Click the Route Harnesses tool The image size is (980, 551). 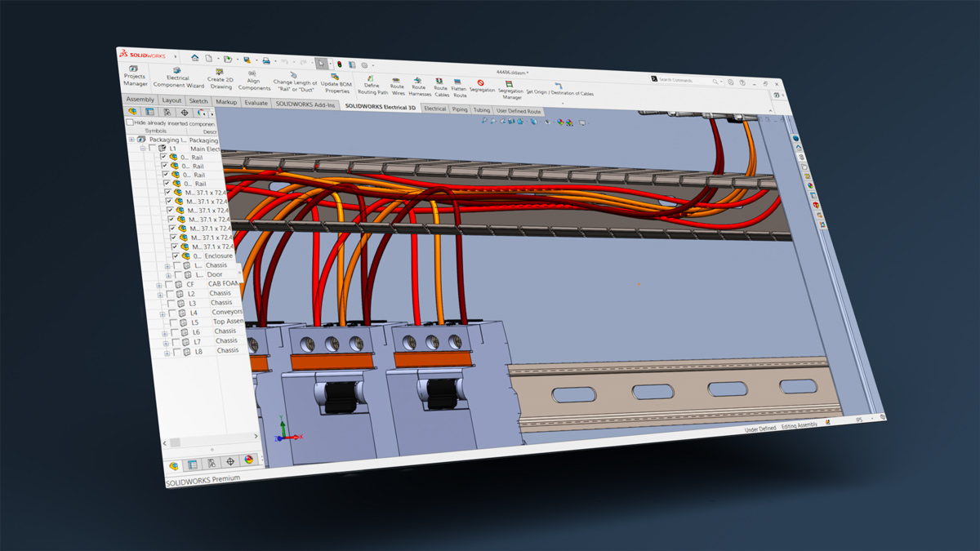419,87
